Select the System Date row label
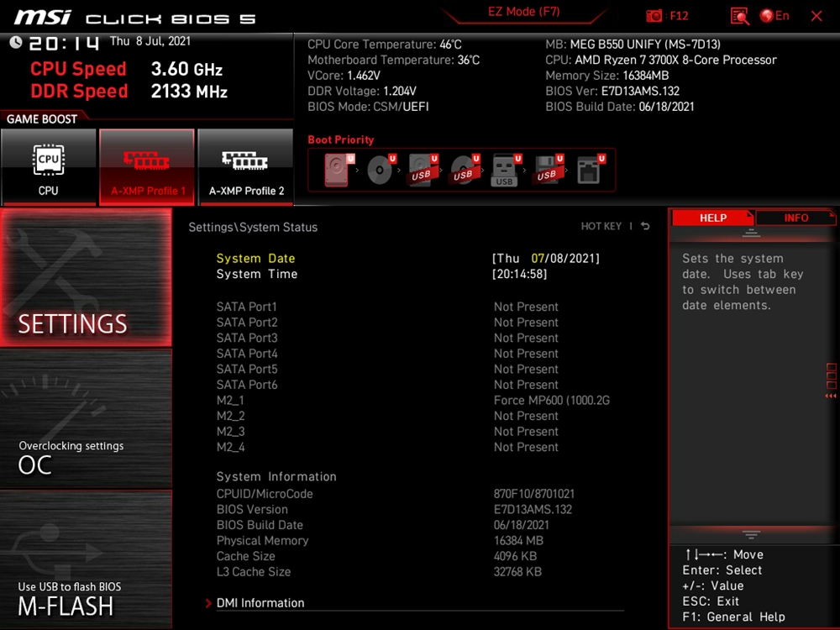The width and height of the screenshot is (840, 630). point(255,258)
